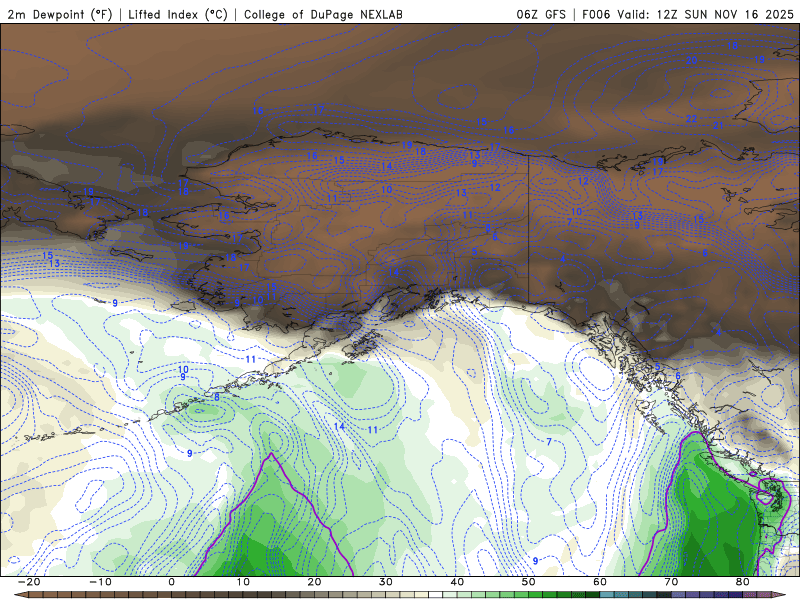Click the 'F006 Valid: 12Z SUN NOV 16 2025' text
The image size is (800, 600).
(688, 14)
